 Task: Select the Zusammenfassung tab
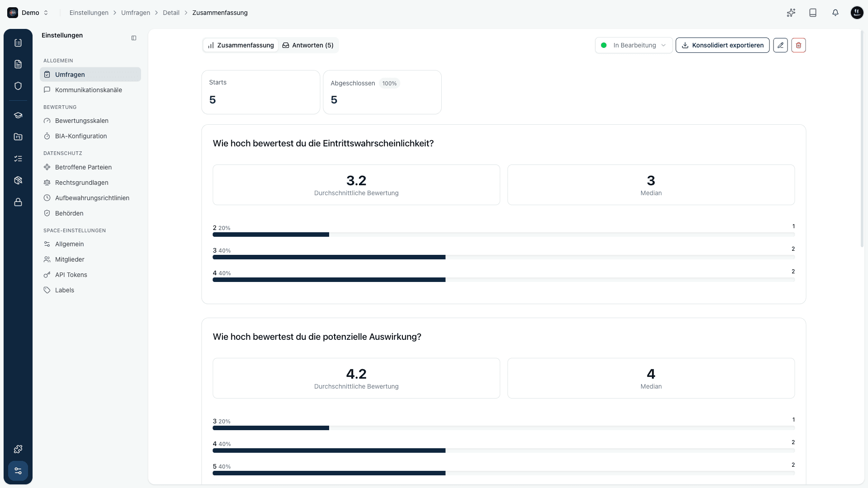click(241, 45)
